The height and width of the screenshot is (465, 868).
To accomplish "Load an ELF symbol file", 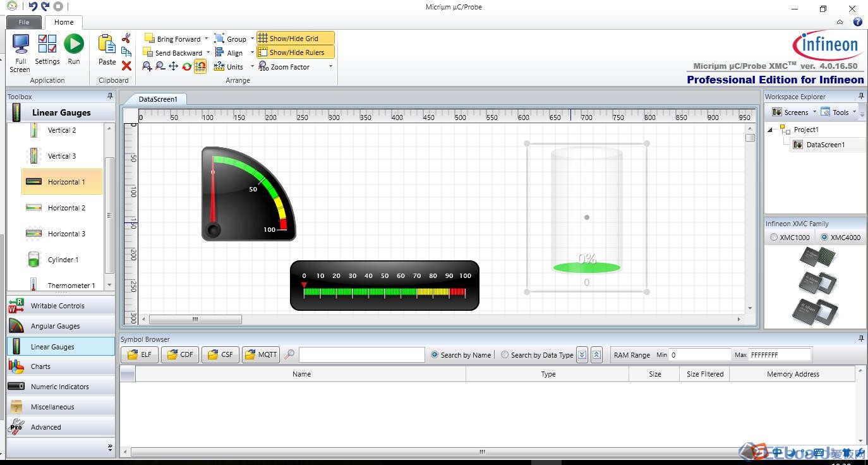I will click(x=140, y=354).
